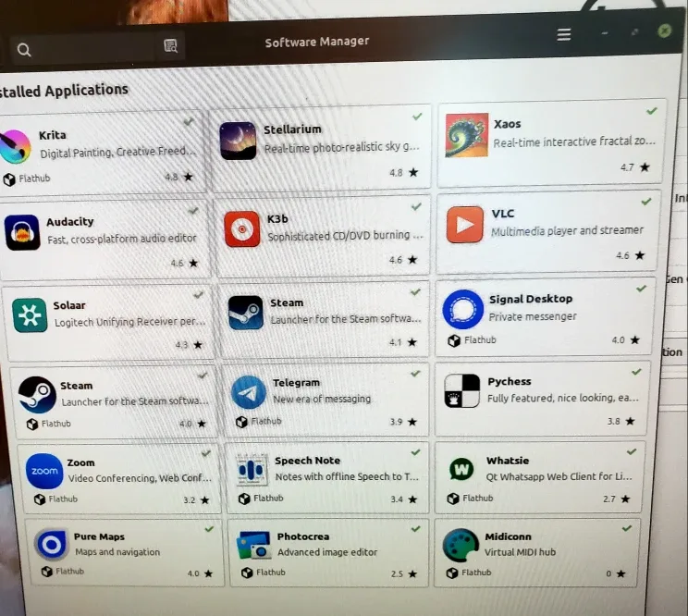Select the Xaos fractal spiral icon
Image resolution: width=688 pixels, height=616 pixels.
466,135
